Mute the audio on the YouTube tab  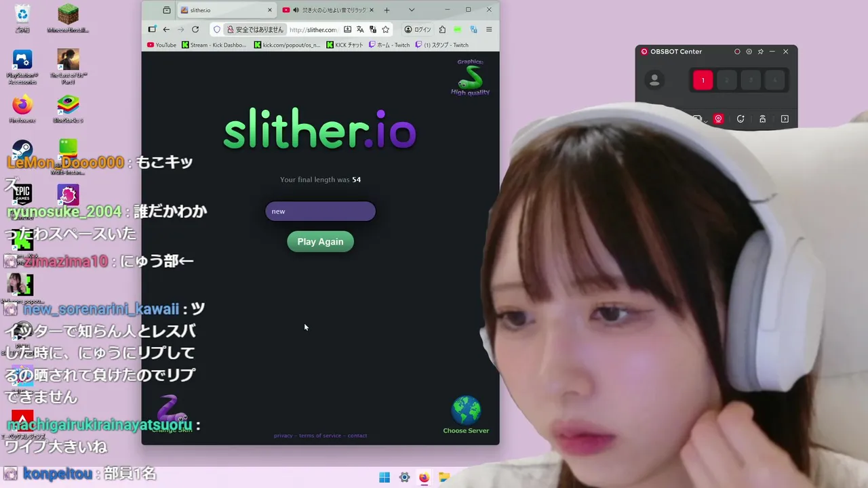tap(296, 10)
